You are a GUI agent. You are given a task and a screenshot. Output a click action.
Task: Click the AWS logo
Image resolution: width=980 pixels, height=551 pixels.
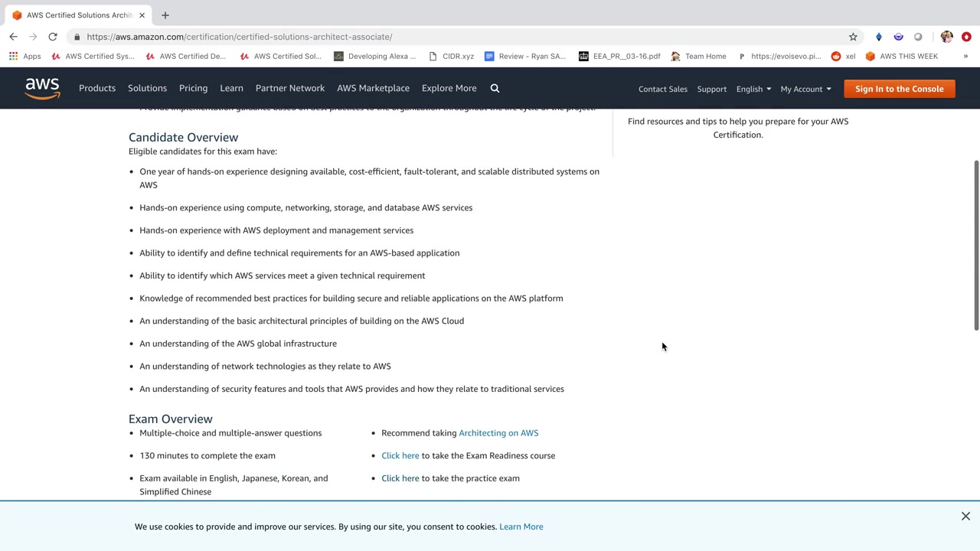pos(42,89)
